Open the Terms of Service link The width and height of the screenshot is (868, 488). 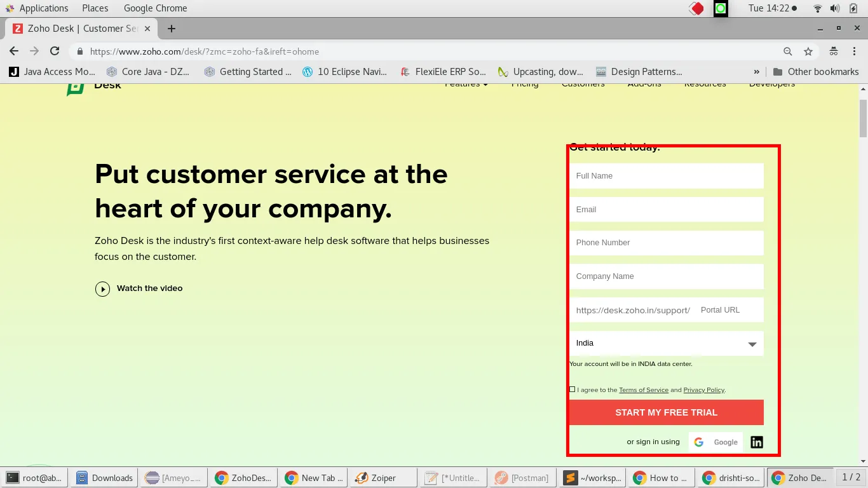(x=644, y=390)
